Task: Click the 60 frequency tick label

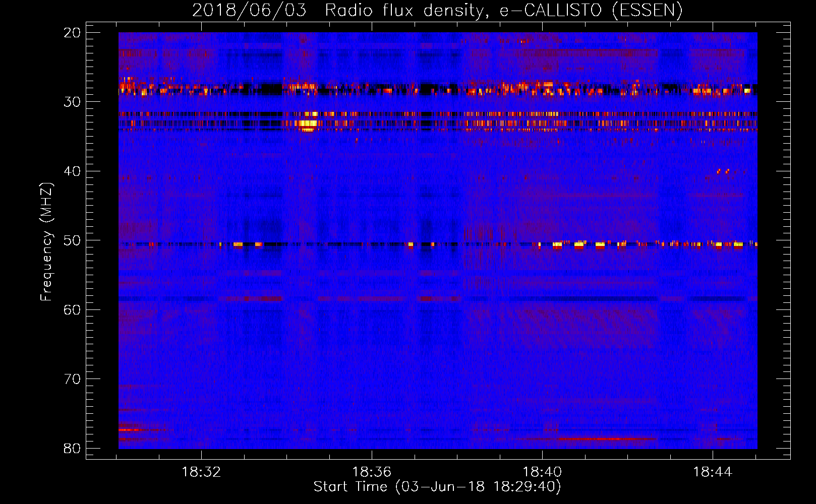Action: 72,309
